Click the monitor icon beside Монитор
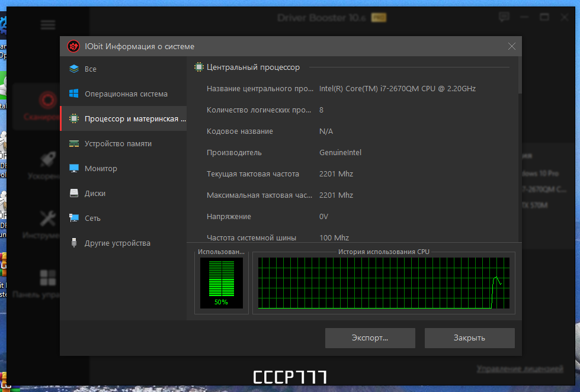580x392 pixels. 74,168
